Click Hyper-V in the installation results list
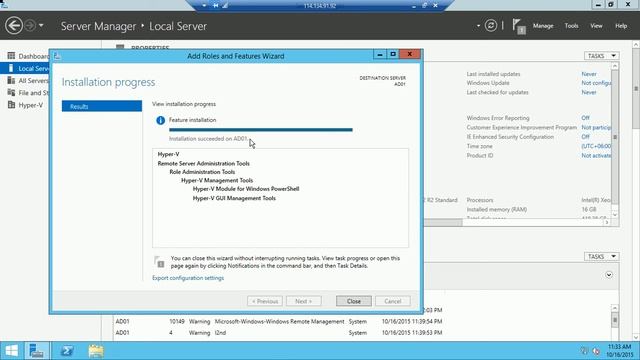 [168, 154]
